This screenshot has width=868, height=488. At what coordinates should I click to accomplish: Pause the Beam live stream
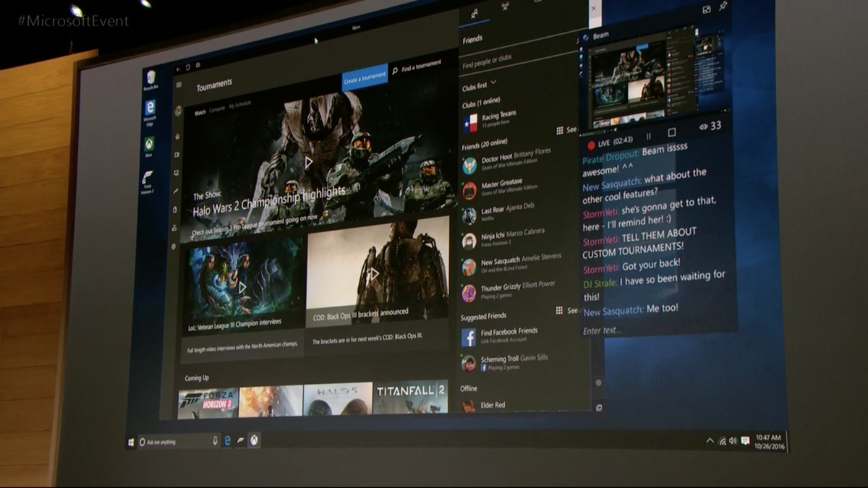(x=649, y=135)
